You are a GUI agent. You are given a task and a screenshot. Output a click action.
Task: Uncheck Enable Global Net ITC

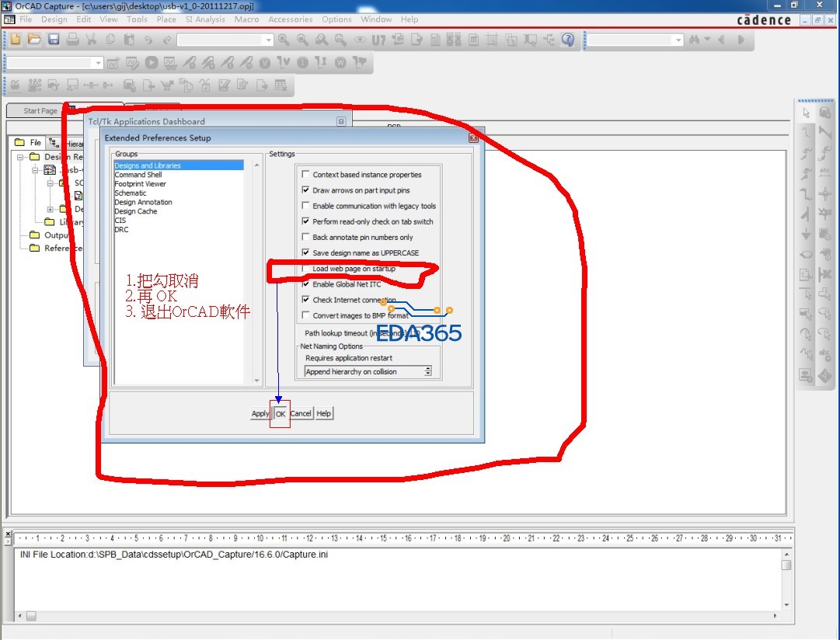(306, 283)
